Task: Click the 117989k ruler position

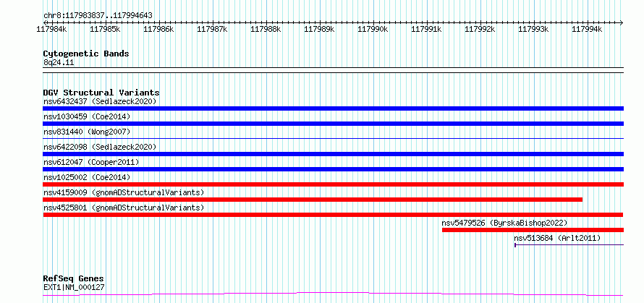Action: [x=319, y=29]
